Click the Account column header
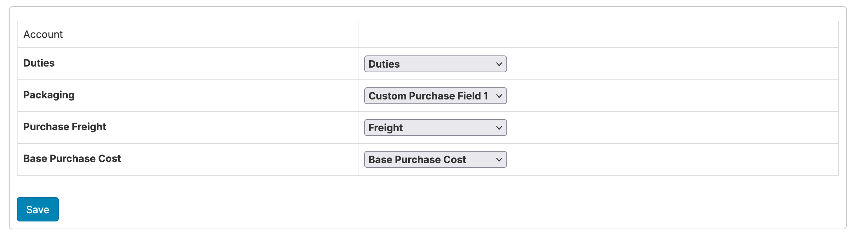The width and height of the screenshot is (868, 244). pyautogui.click(x=43, y=34)
